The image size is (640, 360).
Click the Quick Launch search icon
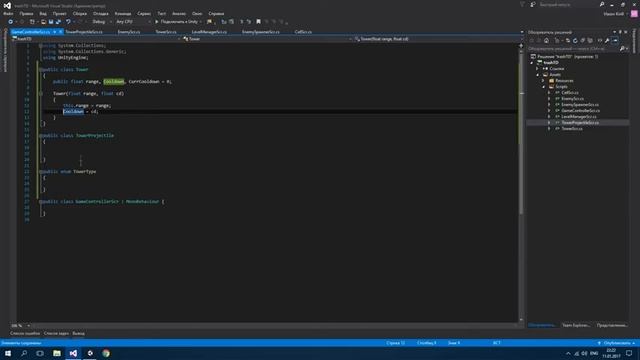pos(602,4)
